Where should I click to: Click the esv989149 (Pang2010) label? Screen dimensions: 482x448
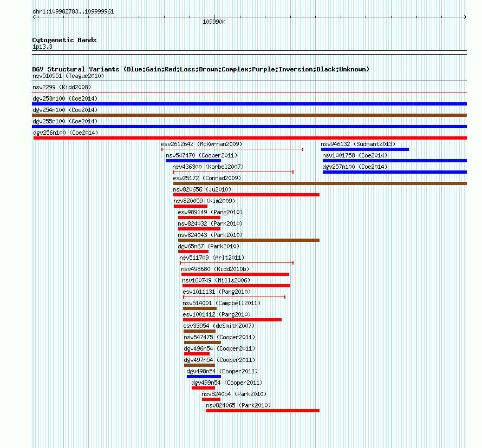tap(210, 212)
